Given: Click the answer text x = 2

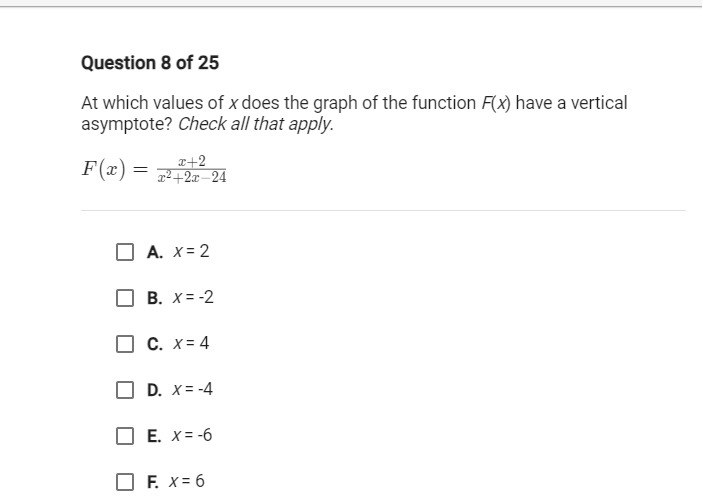Looking at the screenshot, I should click(x=191, y=251).
